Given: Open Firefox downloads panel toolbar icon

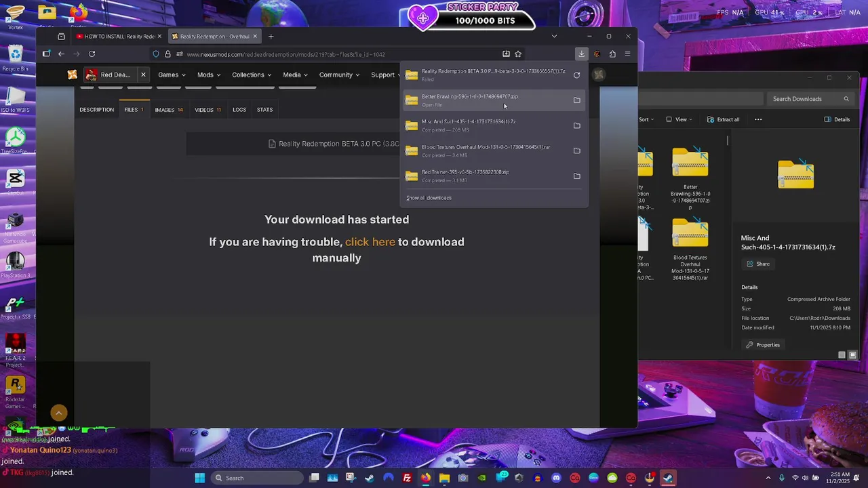Looking at the screenshot, I should tap(581, 54).
